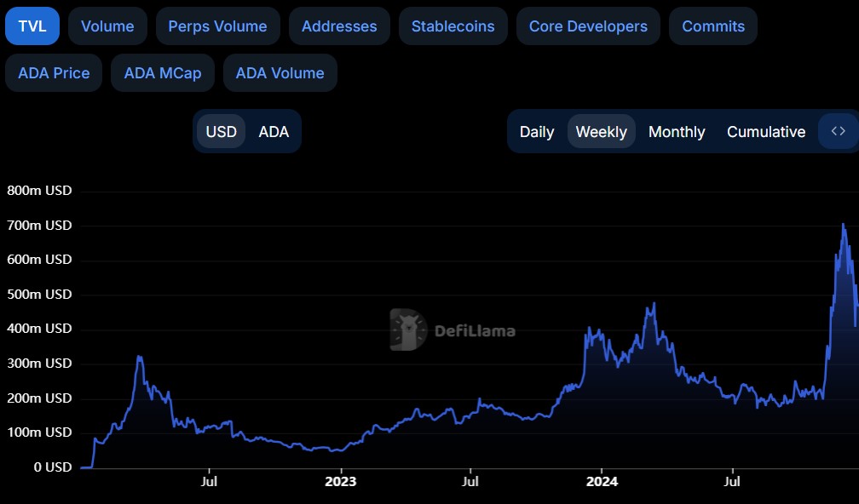
Task: Toggle Core Developers metric
Action: pyautogui.click(x=588, y=26)
